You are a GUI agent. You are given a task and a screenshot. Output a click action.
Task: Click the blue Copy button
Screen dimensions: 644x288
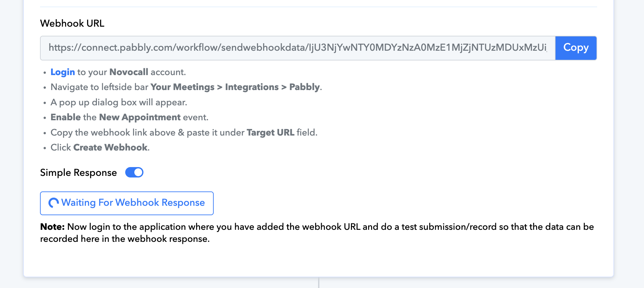[576, 48]
